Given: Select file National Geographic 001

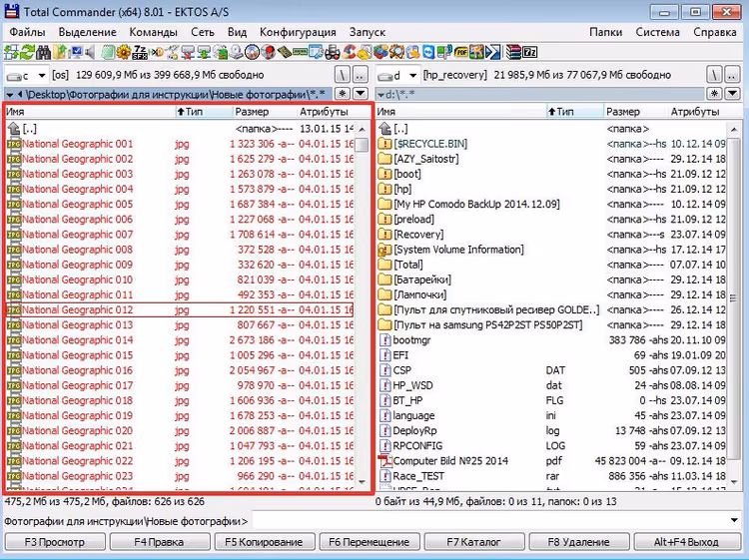Looking at the screenshot, I should (180, 144).
